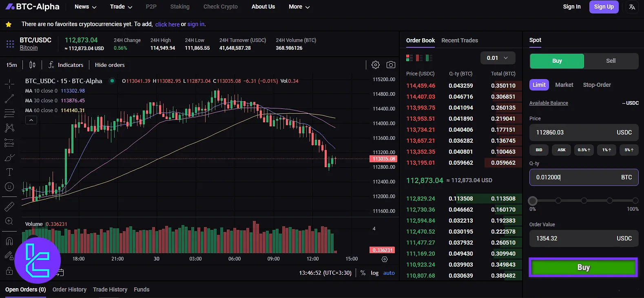The height and width of the screenshot is (298, 644).
Task: Open the horizontal lines and Fib tools
Action: pyautogui.click(x=9, y=113)
